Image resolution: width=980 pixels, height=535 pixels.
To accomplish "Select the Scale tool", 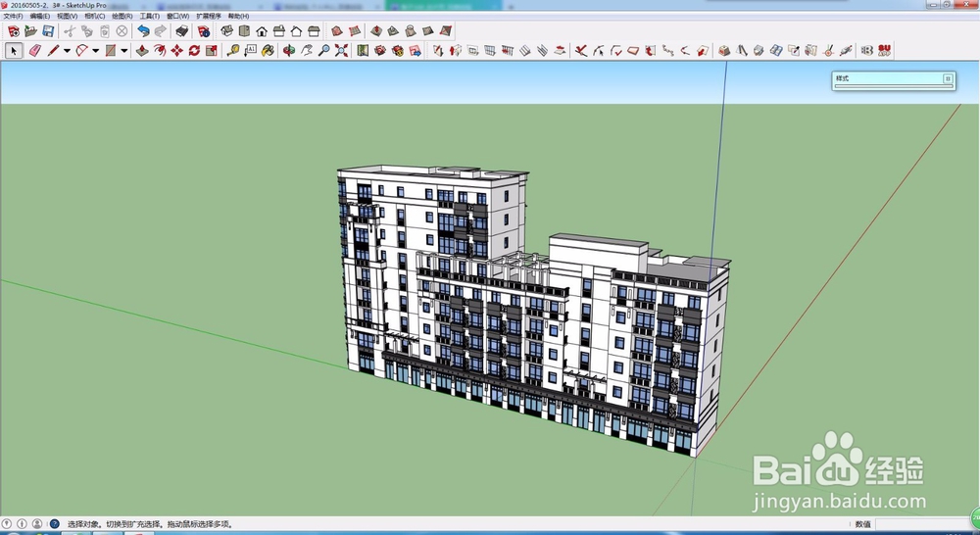I will (x=212, y=51).
